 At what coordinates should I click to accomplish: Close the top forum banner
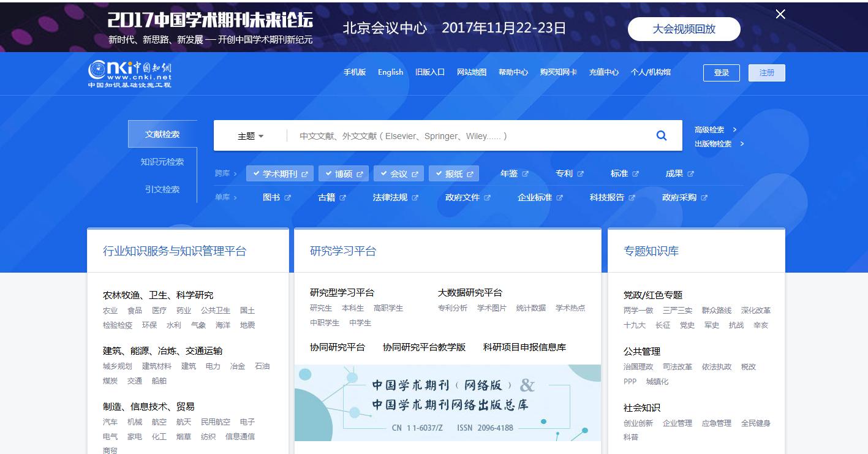pyautogui.click(x=780, y=14)
